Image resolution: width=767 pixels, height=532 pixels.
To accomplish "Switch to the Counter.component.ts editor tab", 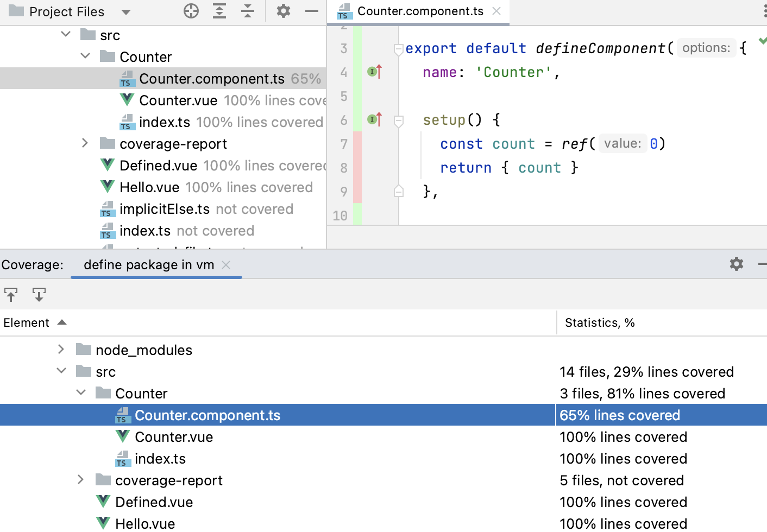I will [x=420, y=11].
